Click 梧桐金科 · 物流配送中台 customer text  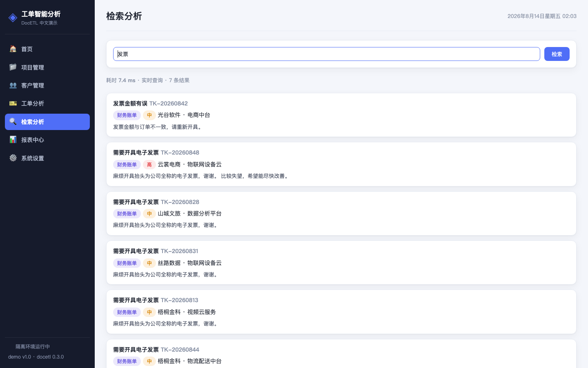[x=189, y=361]
